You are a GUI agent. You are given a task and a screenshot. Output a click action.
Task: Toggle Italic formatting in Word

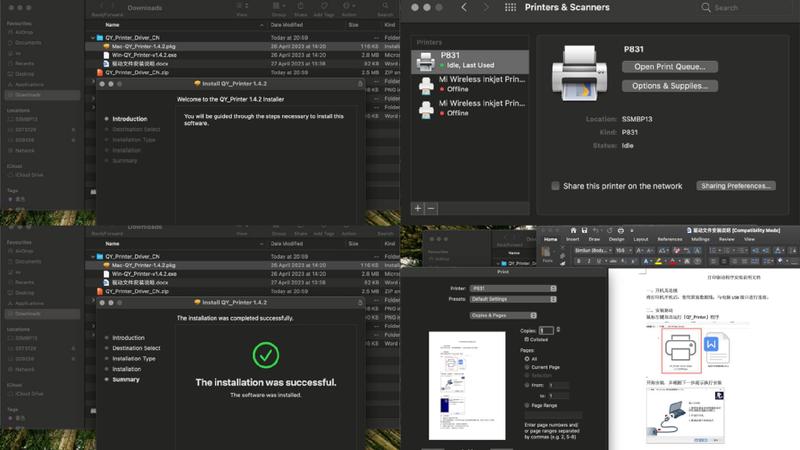click(589, 261)
